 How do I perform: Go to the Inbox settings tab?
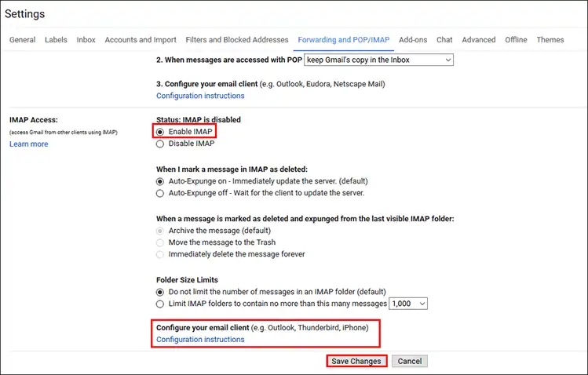[86, 40]
